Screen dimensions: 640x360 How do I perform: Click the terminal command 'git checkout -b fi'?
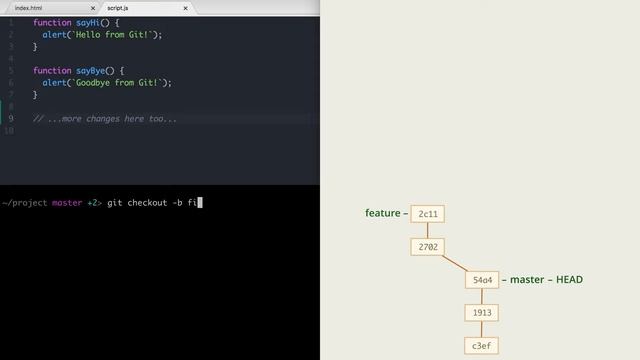152,203
